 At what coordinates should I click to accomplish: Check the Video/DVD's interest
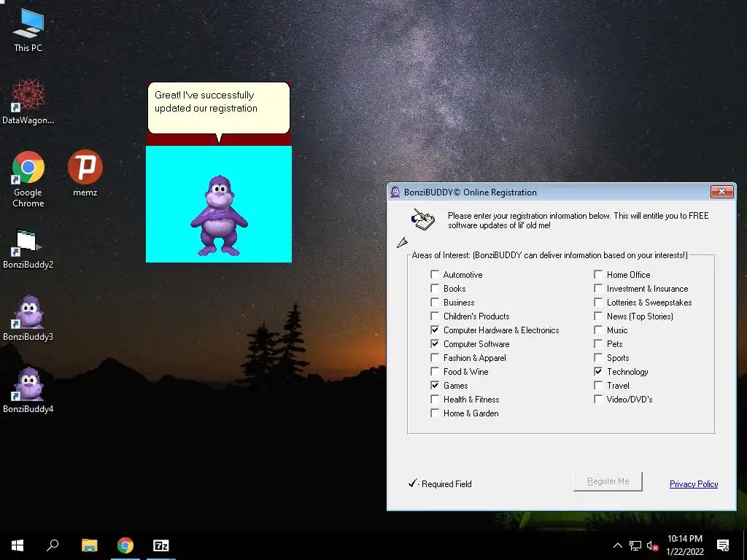click(598, 399)
